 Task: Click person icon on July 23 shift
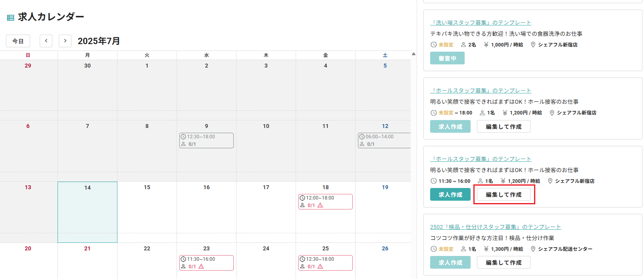[183, 266]
